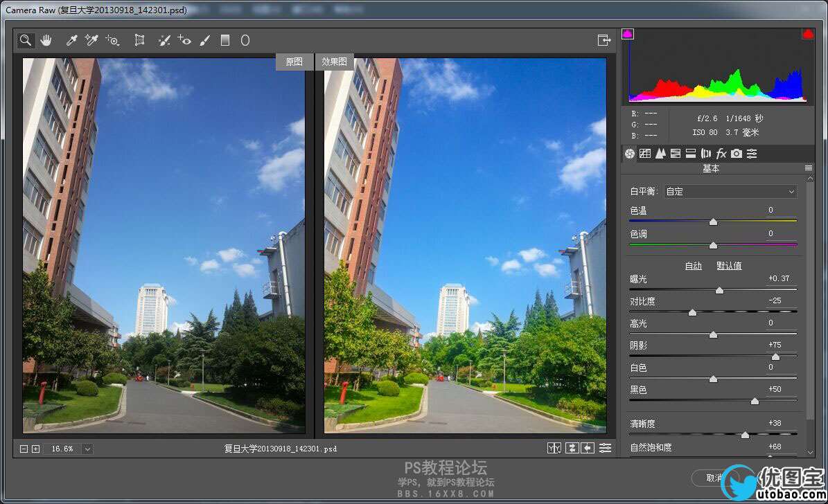Copy current settings to Before
Image resolution: width=828 pixels, height=504 pixels.
pos(588,448)
